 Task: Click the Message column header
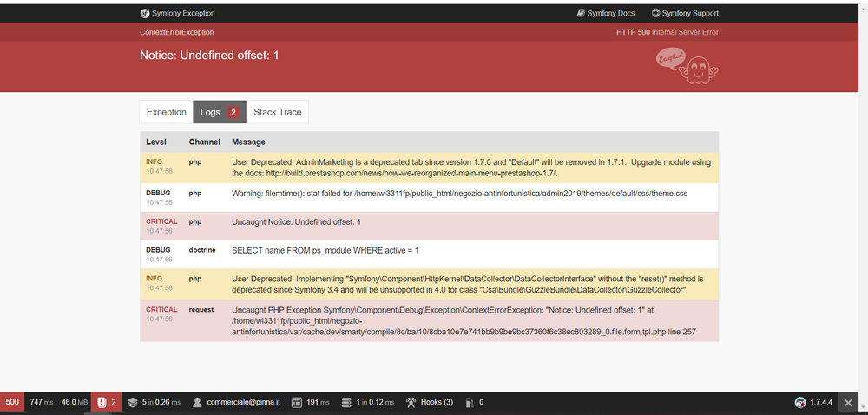[248, 142]
